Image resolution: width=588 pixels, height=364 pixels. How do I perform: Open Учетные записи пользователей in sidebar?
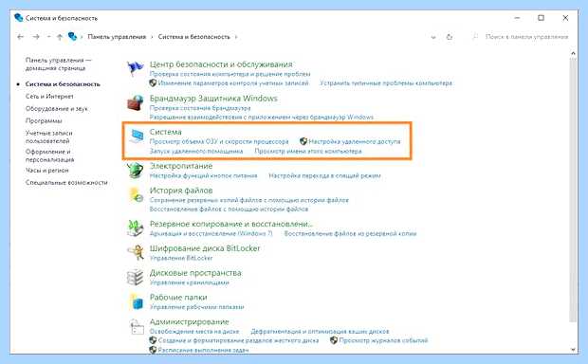[x=48, y=136]
